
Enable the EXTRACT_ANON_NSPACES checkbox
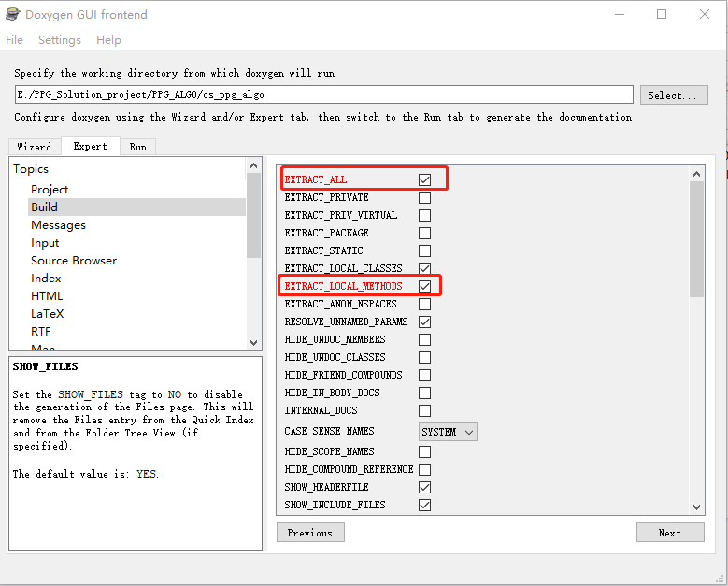[424, 304]
